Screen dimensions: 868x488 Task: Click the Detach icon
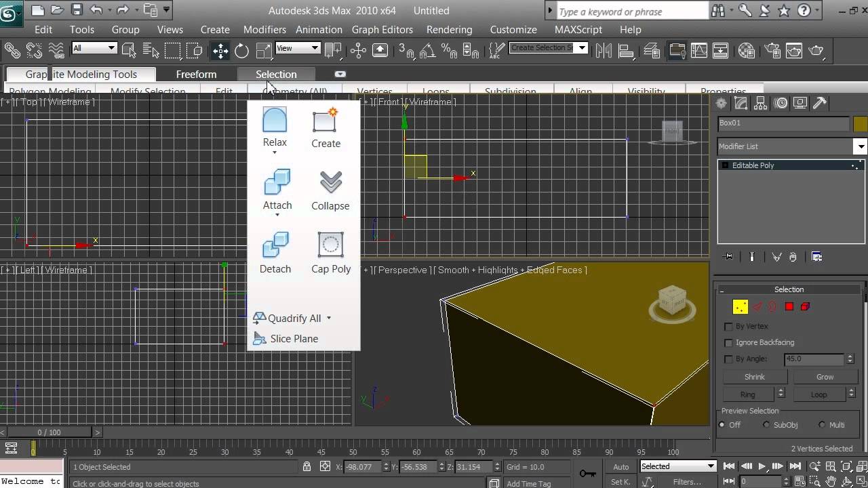coord(275,245)
